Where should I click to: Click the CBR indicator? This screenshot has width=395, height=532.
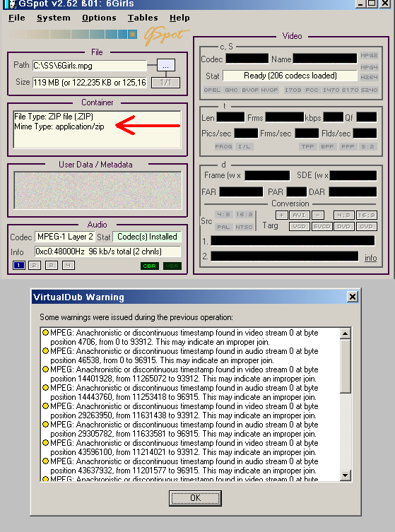[149, 266]
